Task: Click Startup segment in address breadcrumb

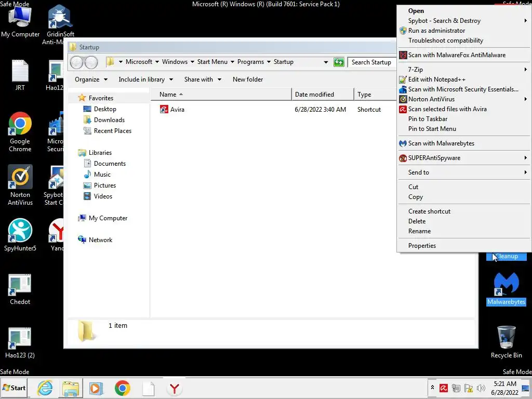Action: 283,62
